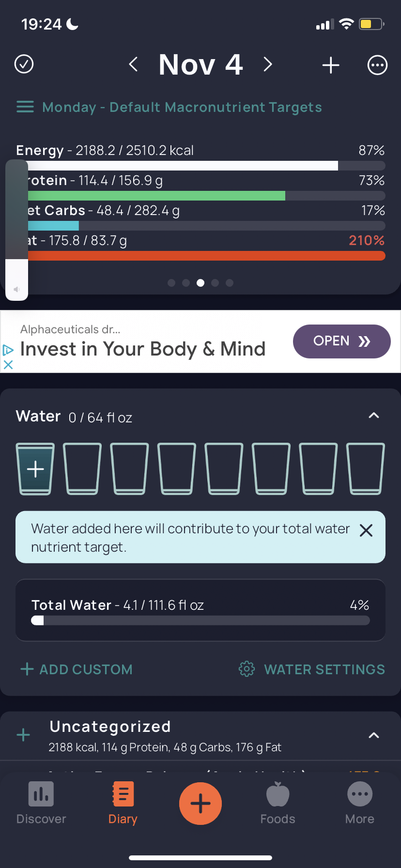Fill the fourth water glass

(177, 469)
